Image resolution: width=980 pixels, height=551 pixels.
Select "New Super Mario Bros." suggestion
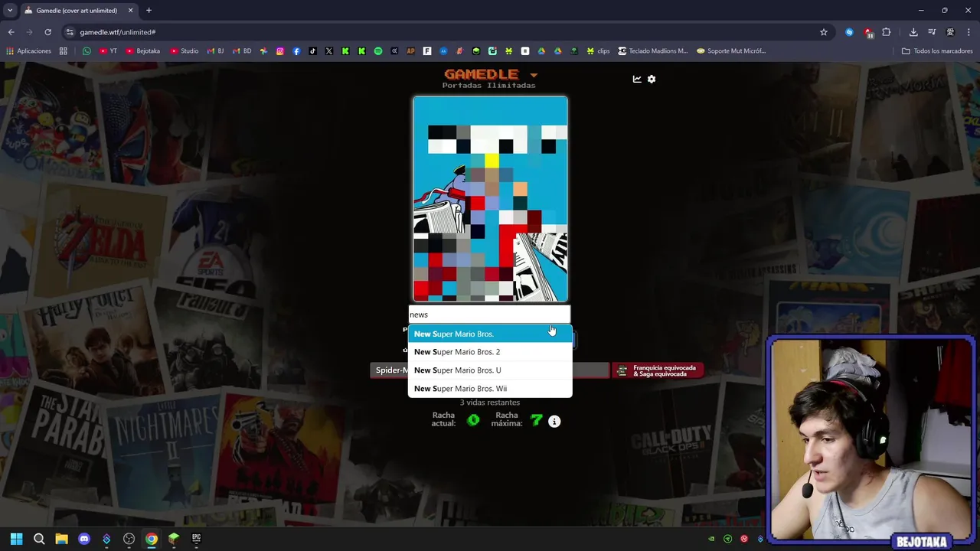(x=490, y=334)
